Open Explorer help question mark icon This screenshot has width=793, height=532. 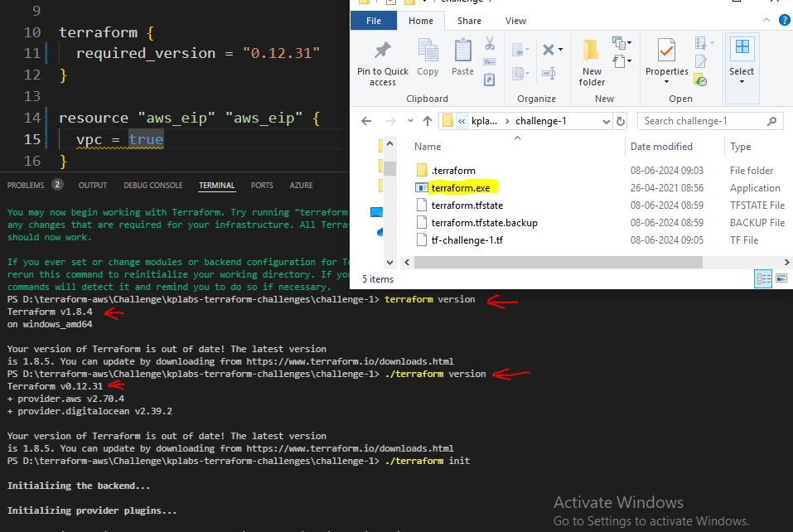784,21
